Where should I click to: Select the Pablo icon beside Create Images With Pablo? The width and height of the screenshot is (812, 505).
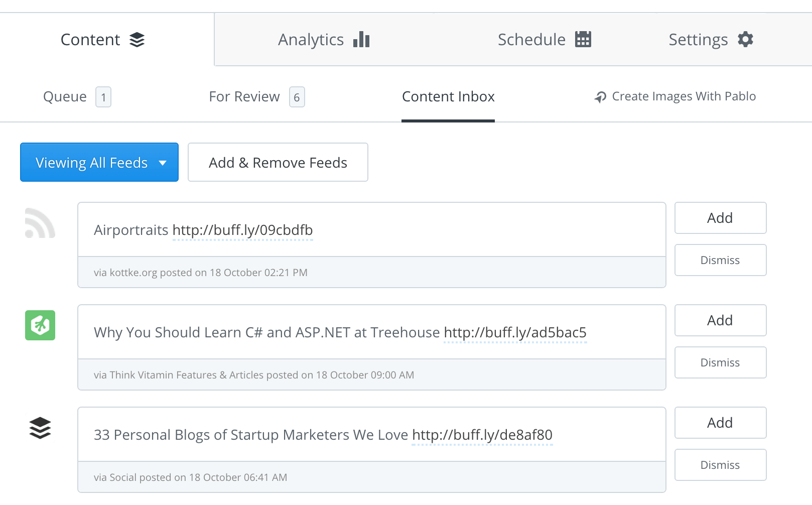600,96
